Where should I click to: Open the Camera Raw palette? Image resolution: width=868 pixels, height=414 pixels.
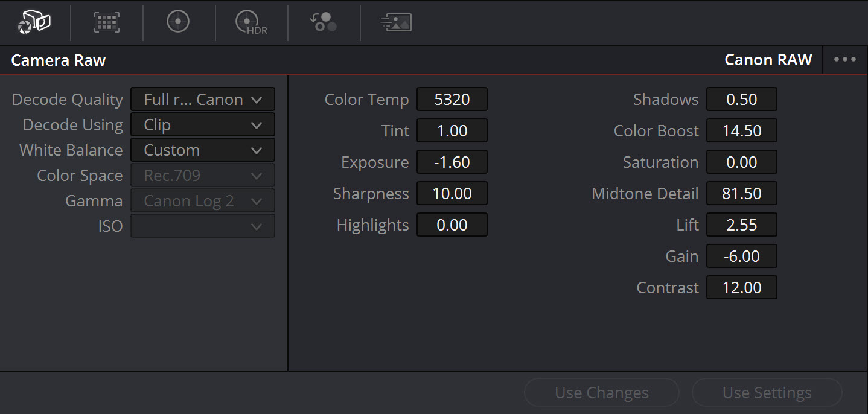pyautogui.click(x=34, y=22)
